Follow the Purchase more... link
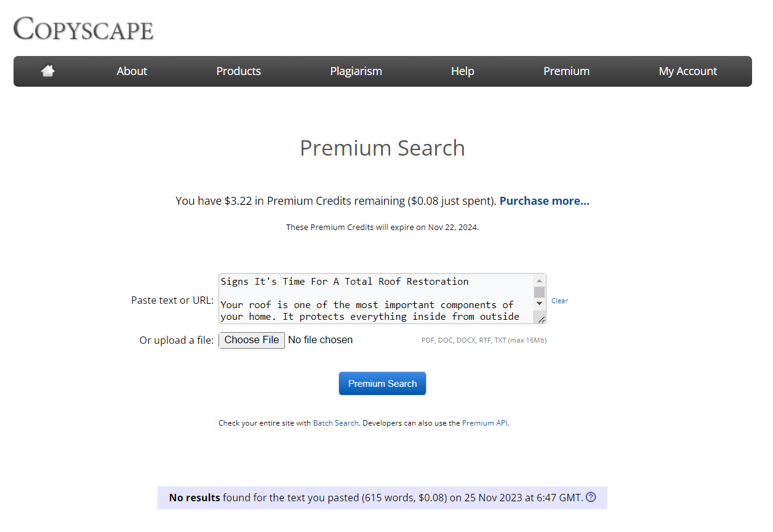Viewport: 773px width, 532px height. coord(544,201)
